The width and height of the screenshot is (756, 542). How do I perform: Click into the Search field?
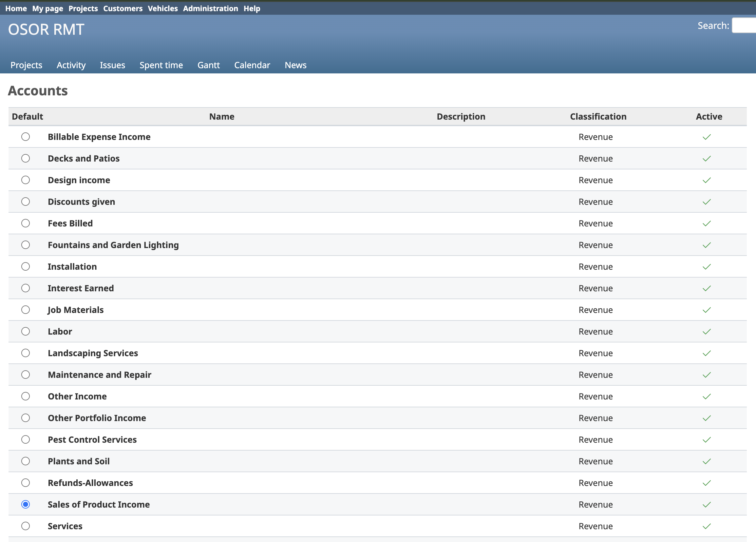[744, 26]
